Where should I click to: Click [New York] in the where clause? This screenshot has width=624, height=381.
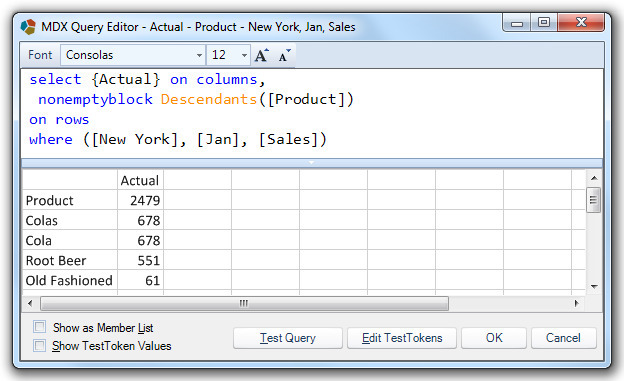point(135,139)
